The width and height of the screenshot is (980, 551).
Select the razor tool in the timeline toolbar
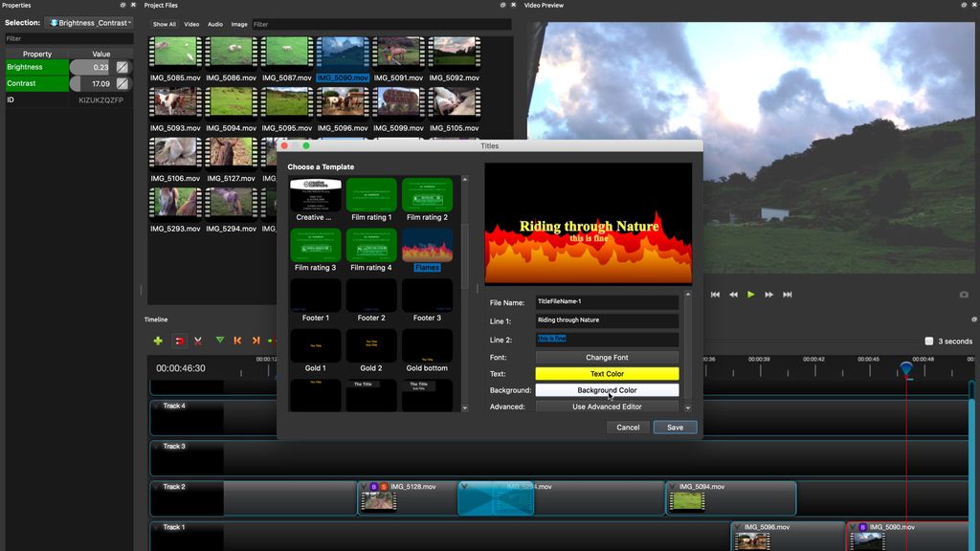point(200,340)
